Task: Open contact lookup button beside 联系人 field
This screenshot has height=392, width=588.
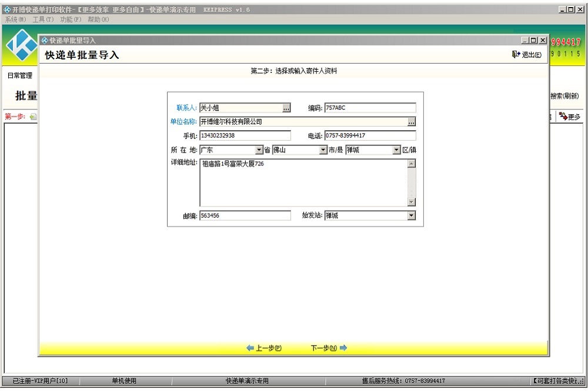Action: coord(286,108)
